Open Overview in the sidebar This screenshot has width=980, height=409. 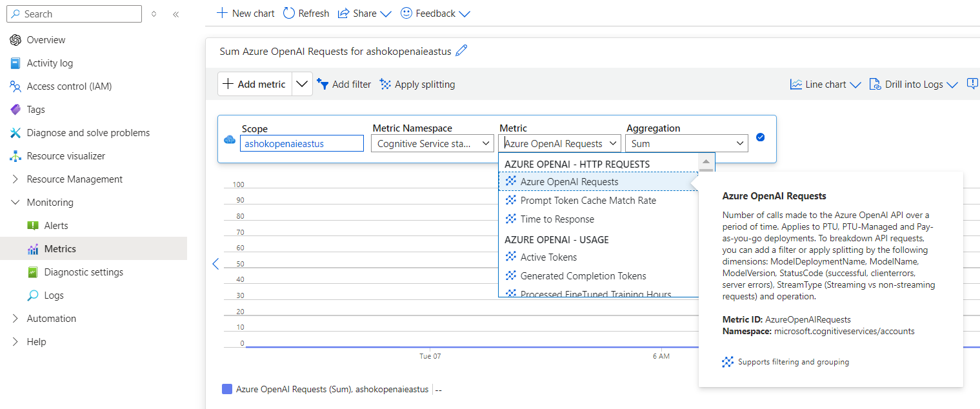pos(46,40)
